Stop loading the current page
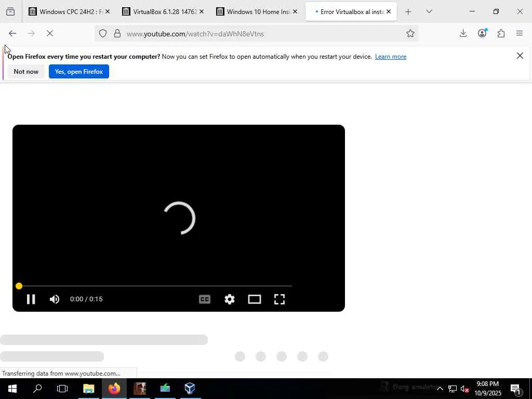532x399 pixels. (50, 33)
